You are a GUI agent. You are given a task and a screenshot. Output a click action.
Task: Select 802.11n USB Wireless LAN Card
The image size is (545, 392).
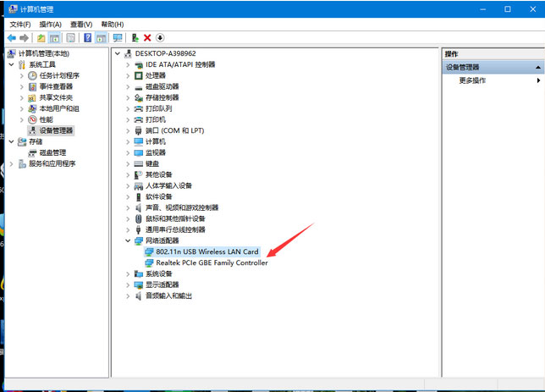click(x=206, y=251)
